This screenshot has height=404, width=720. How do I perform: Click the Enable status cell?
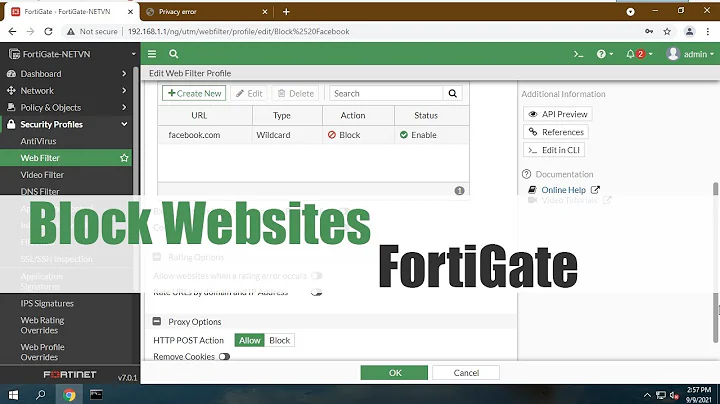point(418,135)
